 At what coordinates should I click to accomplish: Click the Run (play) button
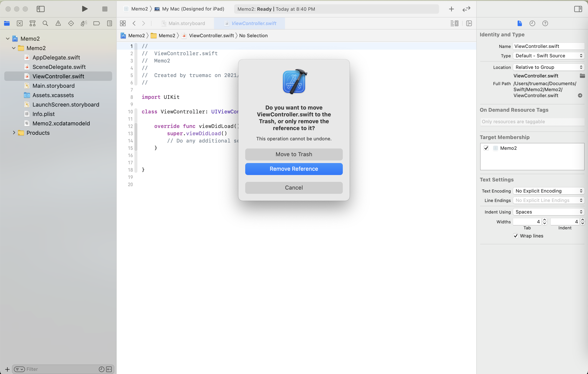(85, 9)
